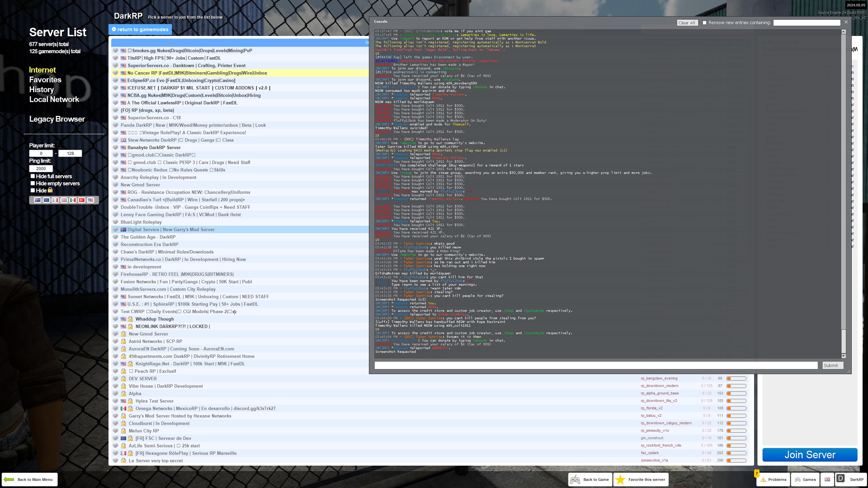Click the console command input field
Screen dimensions: 868x488
coord(596,365)
